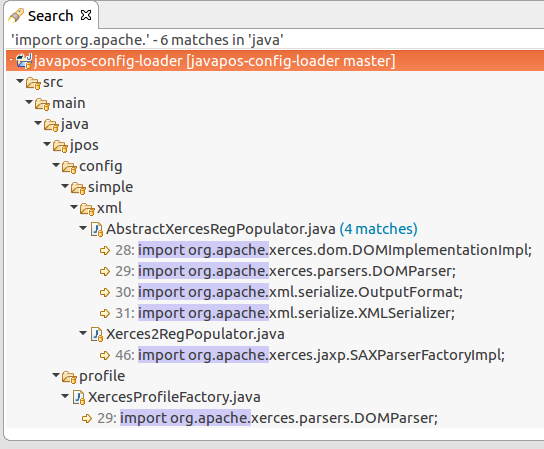Collapse the java folder
This screenshot has height=449, width=544.
pos(38,123)
